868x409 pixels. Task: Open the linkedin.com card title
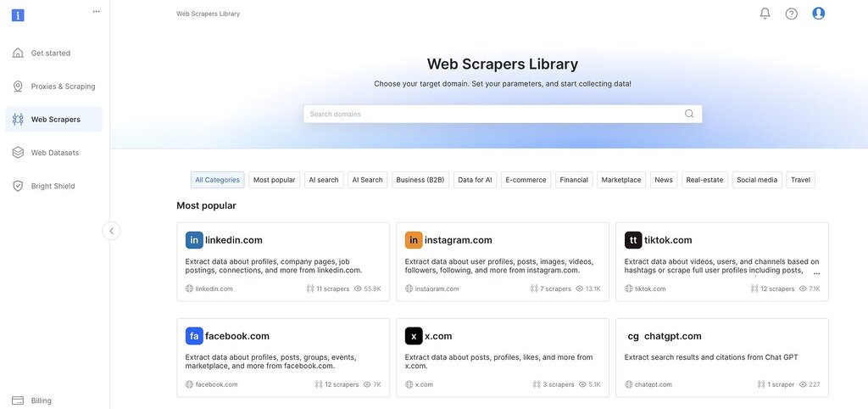(x=234, y=240)
